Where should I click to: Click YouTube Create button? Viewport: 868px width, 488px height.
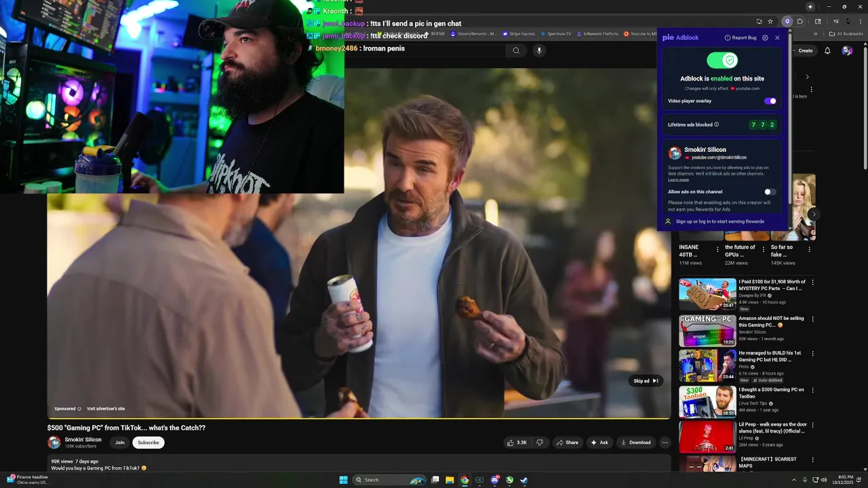point(804,51)
